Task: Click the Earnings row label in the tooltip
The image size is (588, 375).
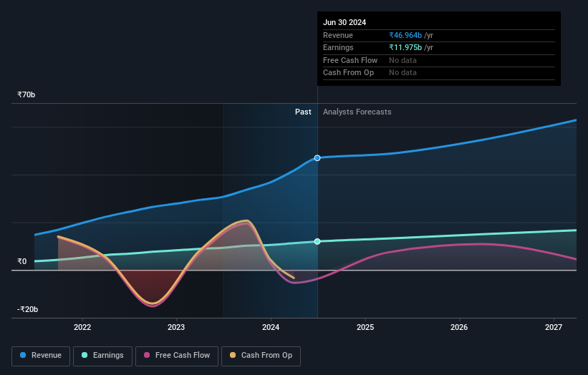Action: point(338,47)
